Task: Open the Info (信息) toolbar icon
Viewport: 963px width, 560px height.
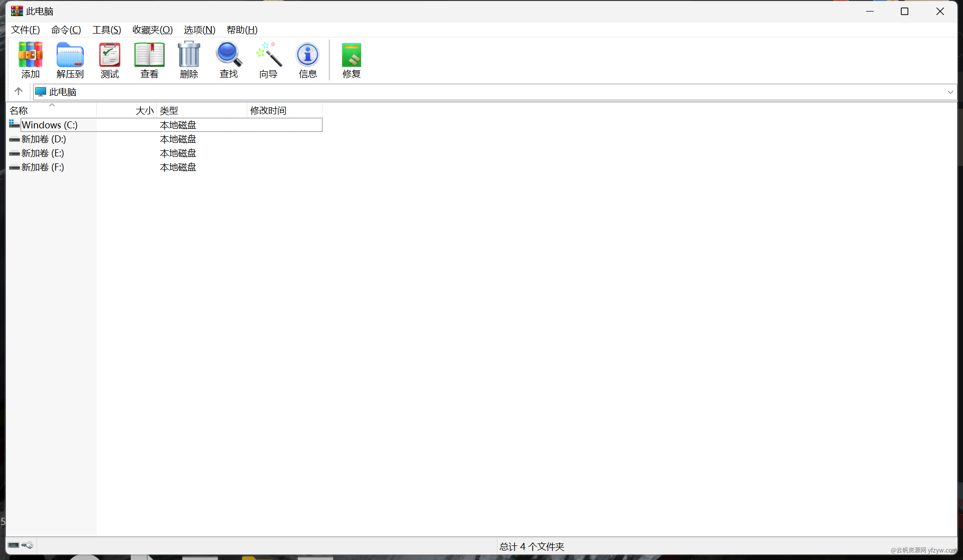Action: [x=307, y=55]
